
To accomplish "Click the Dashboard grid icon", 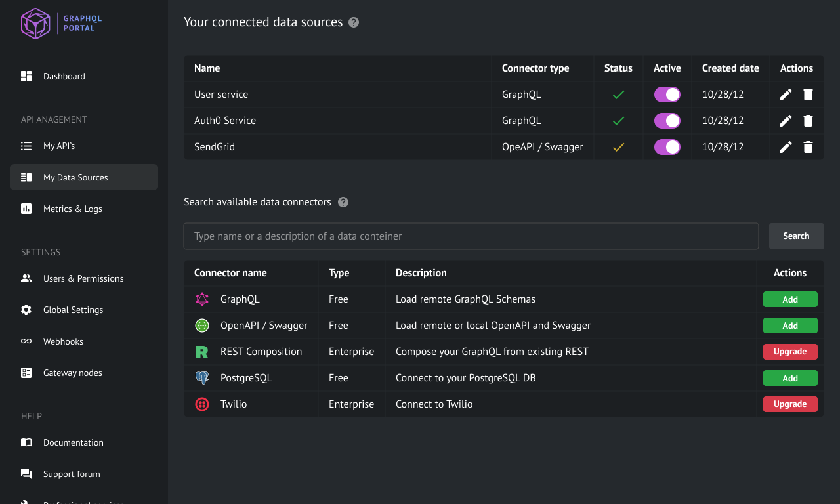I will 26,76.
